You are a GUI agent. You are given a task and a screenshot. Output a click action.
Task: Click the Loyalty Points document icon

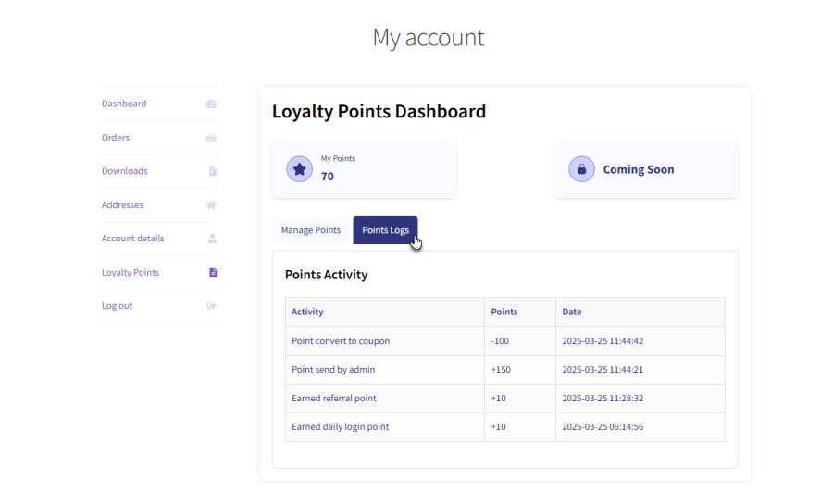[x=213, y=273]
